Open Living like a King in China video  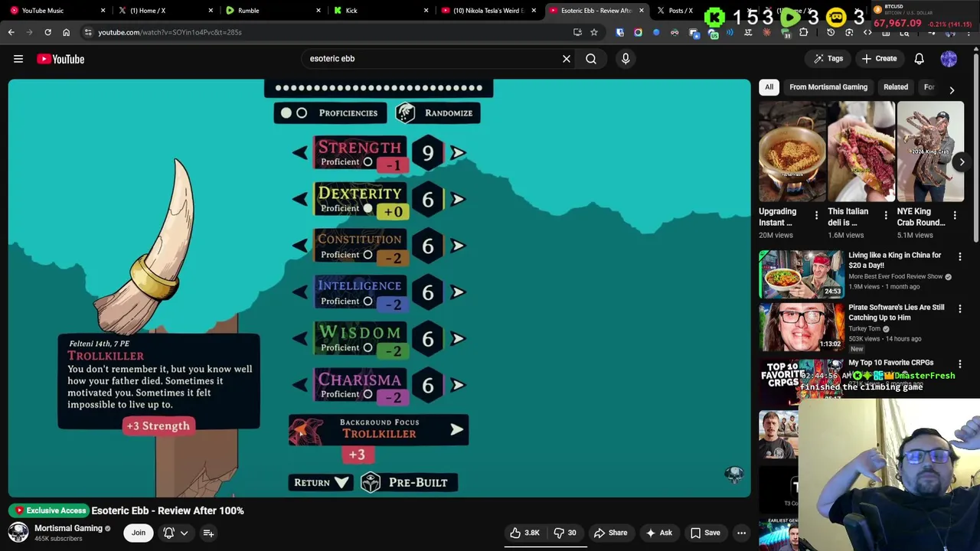[x=802, y=274]
